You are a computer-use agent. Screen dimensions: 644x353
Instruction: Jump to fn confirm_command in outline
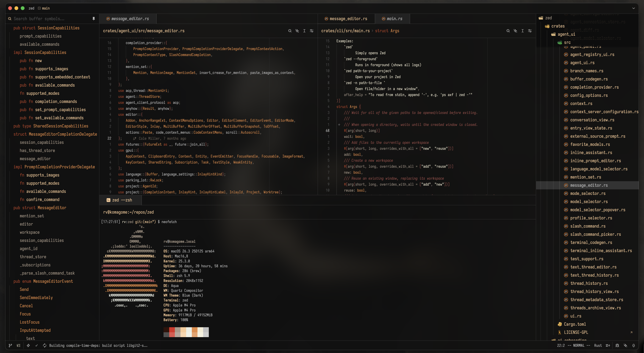(x=39, y=200)
